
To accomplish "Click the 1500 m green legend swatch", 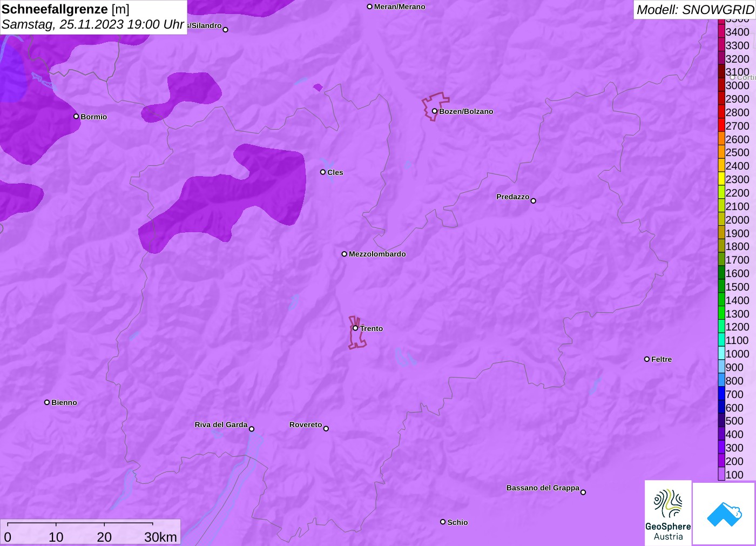I will tap(721, 287).
